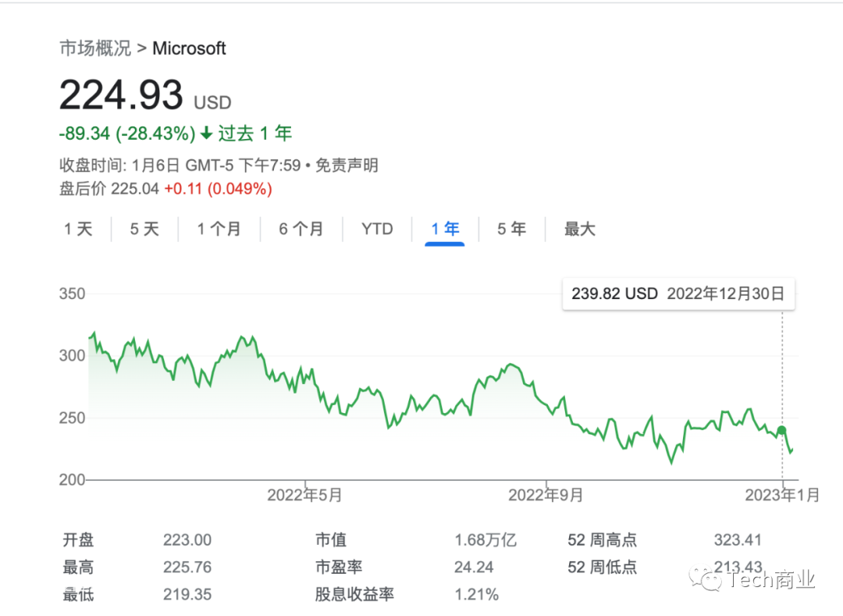Click the 最低 label
The height and width of the screenshot is (616, 843).
[78, 594]
